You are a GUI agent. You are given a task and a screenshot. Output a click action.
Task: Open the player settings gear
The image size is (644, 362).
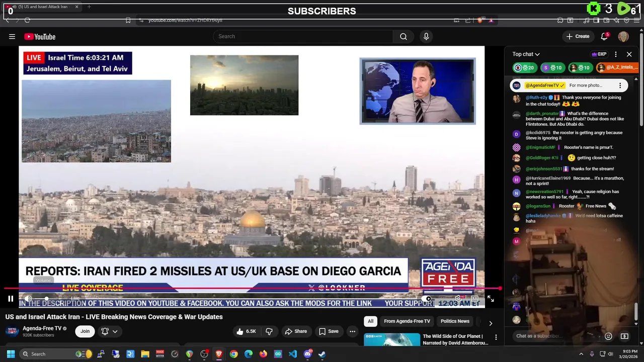458,299
